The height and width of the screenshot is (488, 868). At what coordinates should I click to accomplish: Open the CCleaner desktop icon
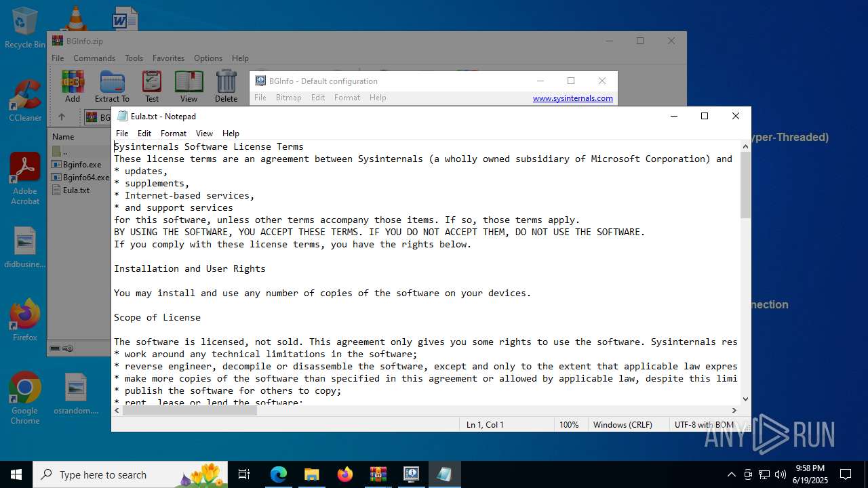pyautogui.click(x=25, y=102)
